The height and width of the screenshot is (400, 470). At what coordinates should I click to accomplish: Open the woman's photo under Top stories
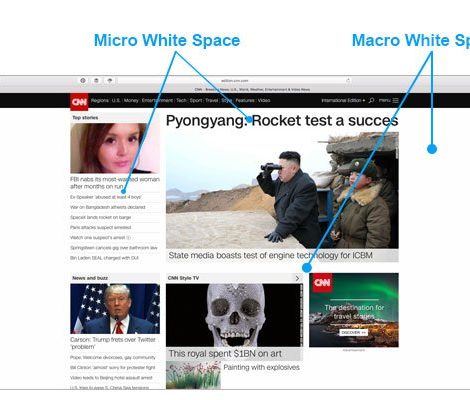(115, 148)
